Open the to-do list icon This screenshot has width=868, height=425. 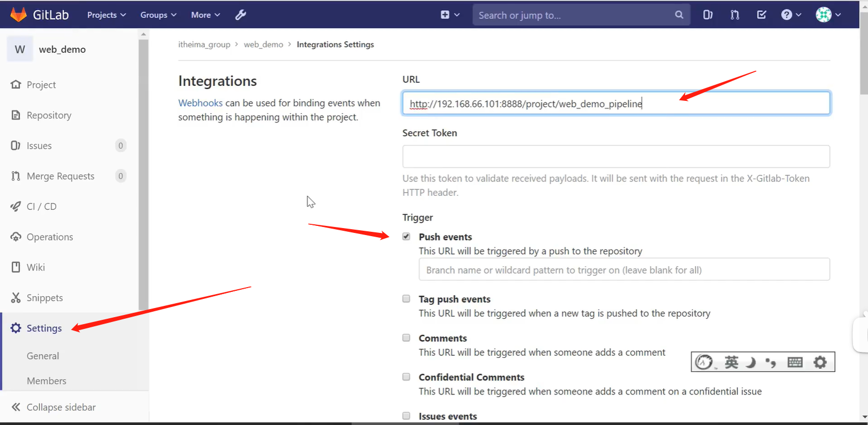(761, 15)
